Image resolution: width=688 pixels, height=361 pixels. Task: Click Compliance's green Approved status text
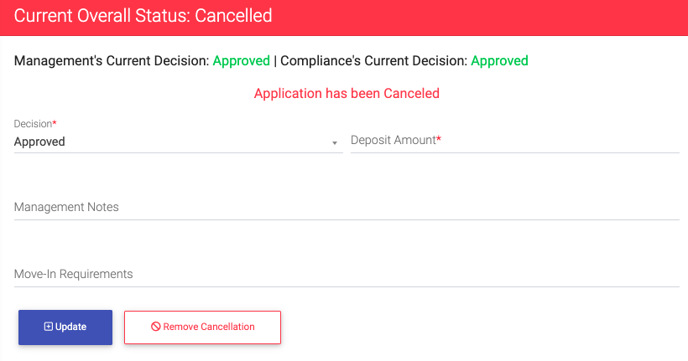(499, 61)
